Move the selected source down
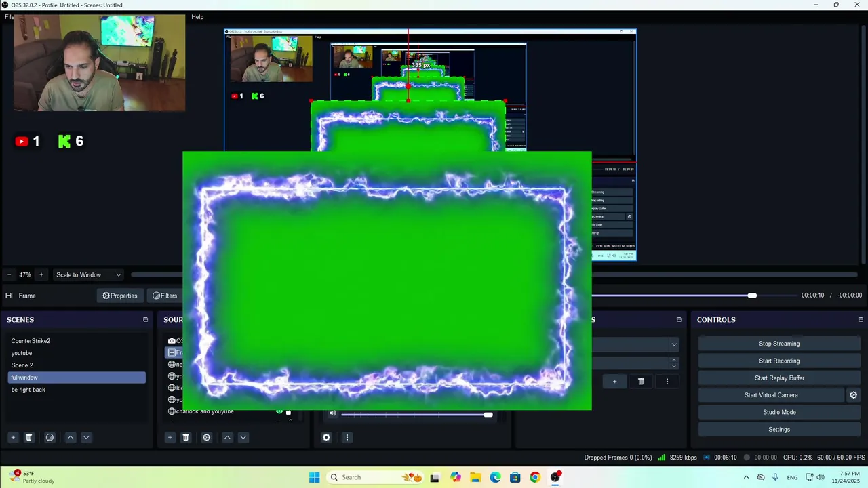 pos(243,437)
